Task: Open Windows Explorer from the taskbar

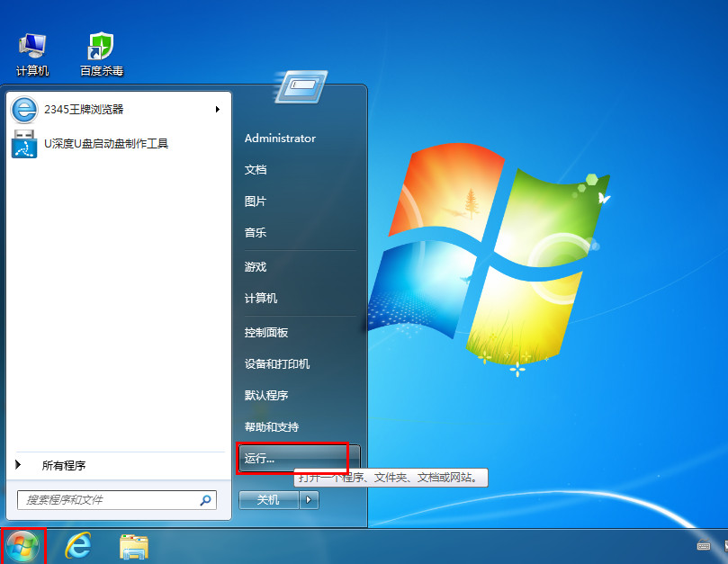Action: point(134,546)
